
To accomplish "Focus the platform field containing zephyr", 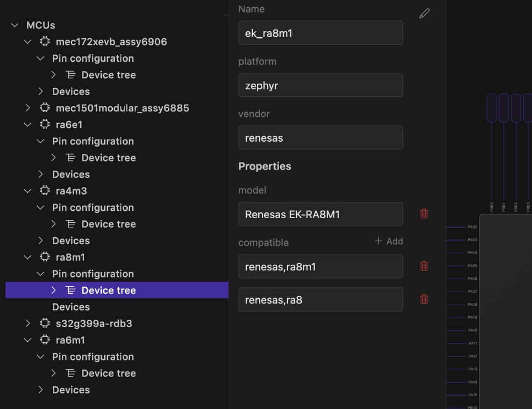I will click(x=321, y=85).
